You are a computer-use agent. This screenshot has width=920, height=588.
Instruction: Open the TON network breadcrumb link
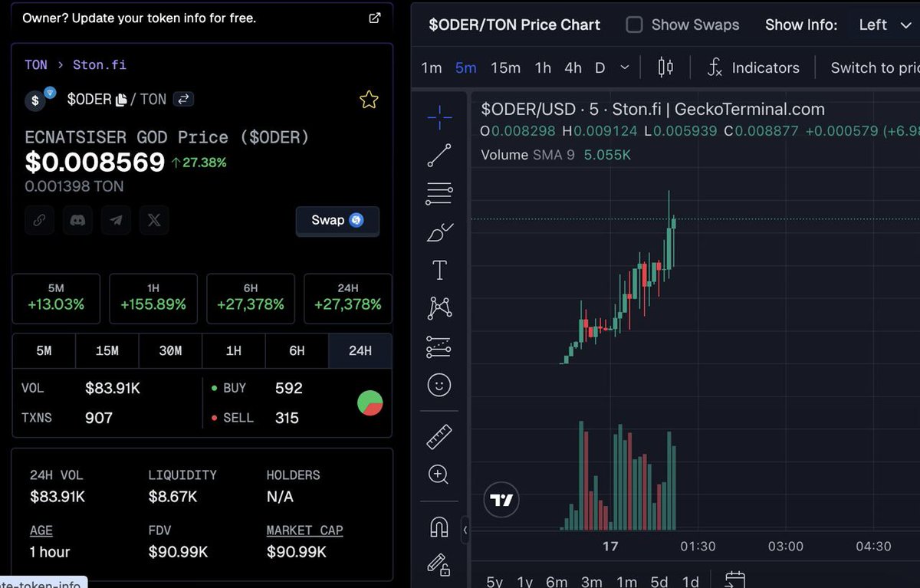pos(36,64)
